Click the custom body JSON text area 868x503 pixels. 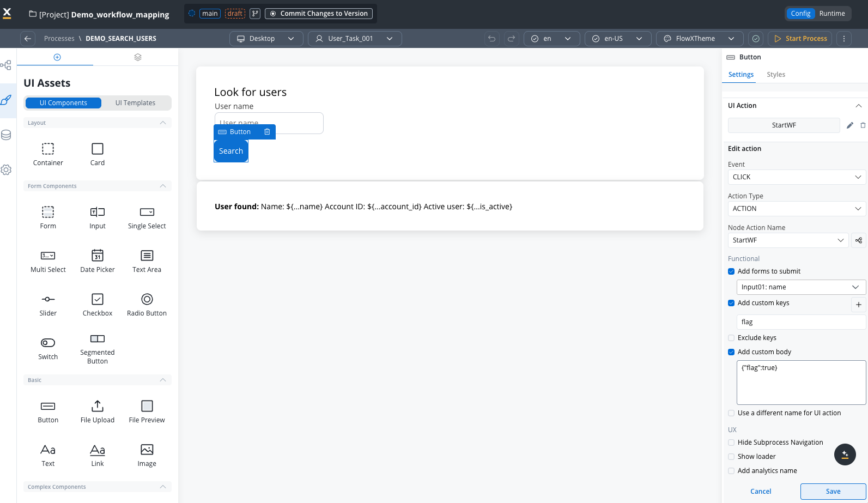(801, 383)
